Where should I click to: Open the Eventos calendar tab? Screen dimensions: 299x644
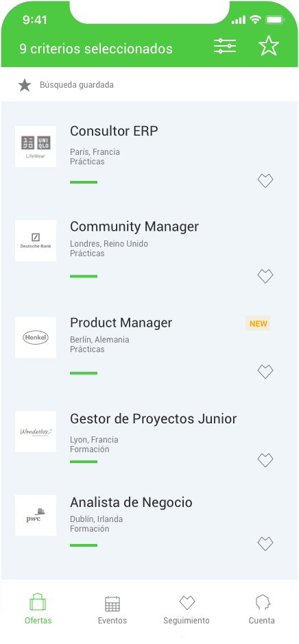(112, 610)
